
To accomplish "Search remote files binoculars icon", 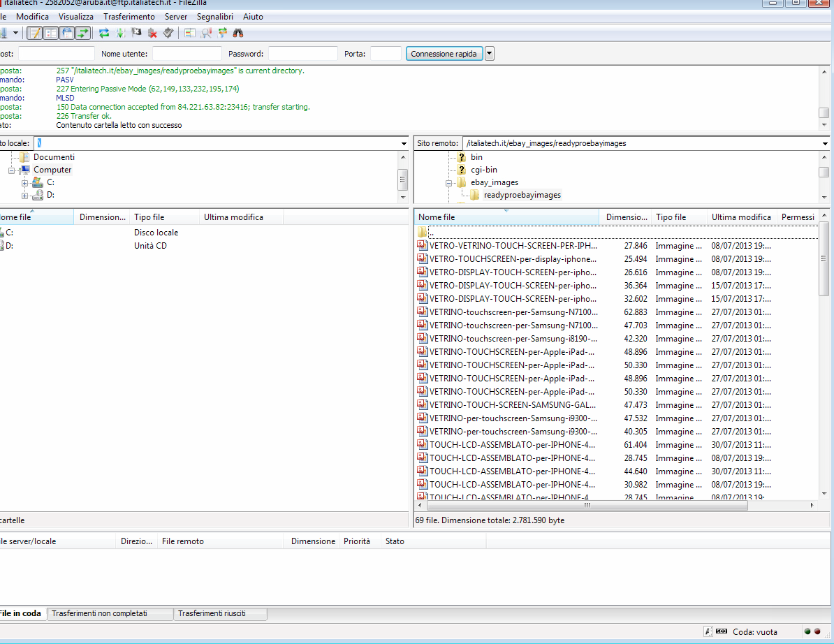I will 238,33.
